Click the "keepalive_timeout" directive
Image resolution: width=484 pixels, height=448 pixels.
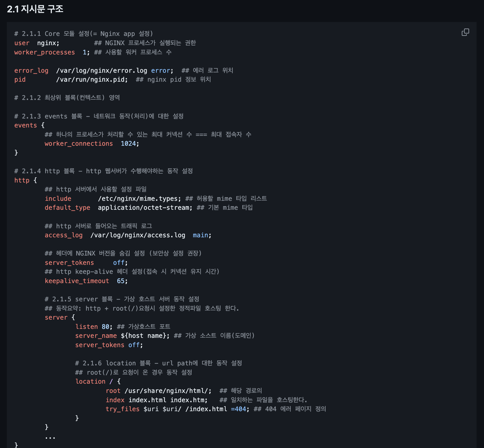tap(77, 281)
